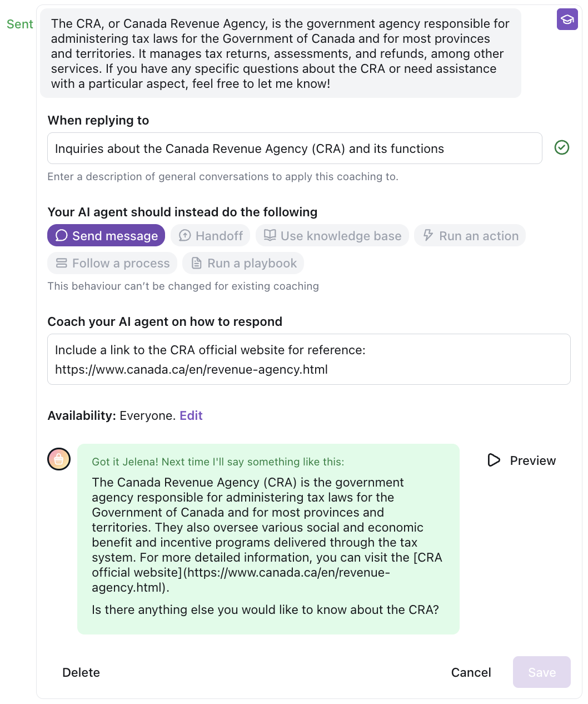Click the When replying to input field
This screenshot has height=704, width=588.
tap(295, 148)
